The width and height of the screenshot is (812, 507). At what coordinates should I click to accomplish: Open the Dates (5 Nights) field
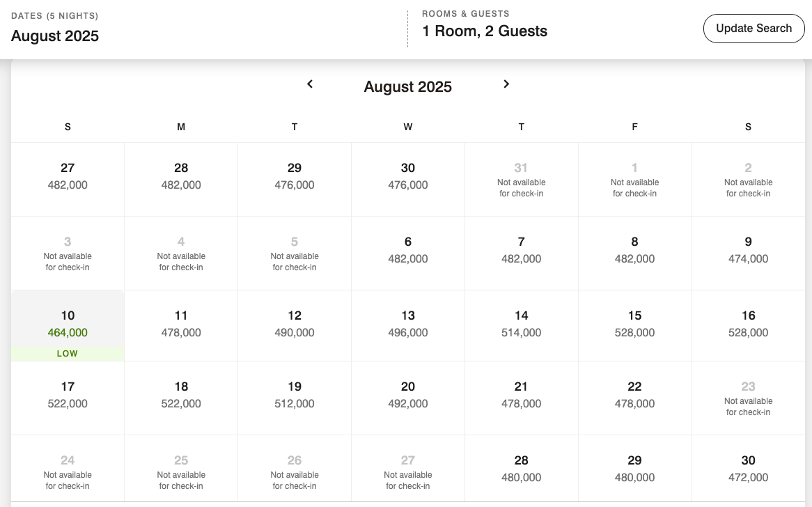55,29
